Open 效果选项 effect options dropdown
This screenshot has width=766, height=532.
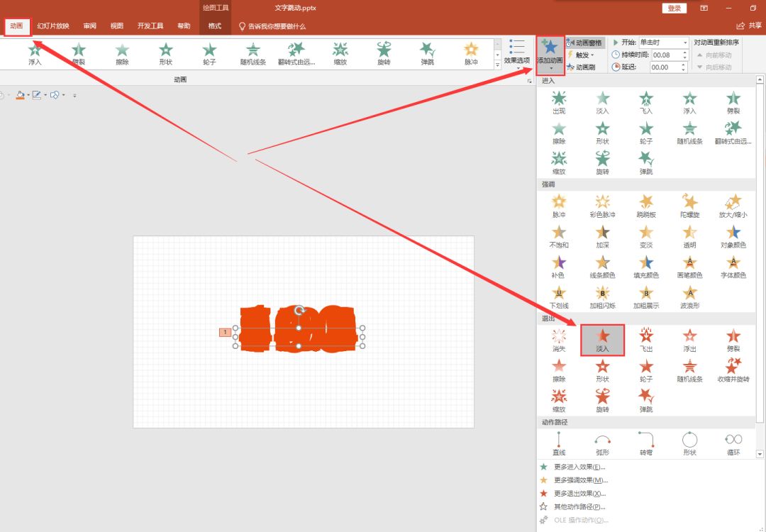pos(516,54)
